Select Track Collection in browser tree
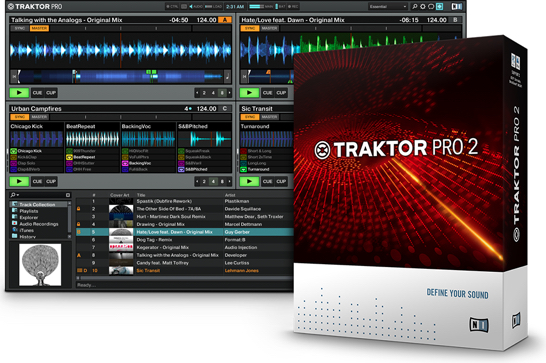 coord(37,204)
